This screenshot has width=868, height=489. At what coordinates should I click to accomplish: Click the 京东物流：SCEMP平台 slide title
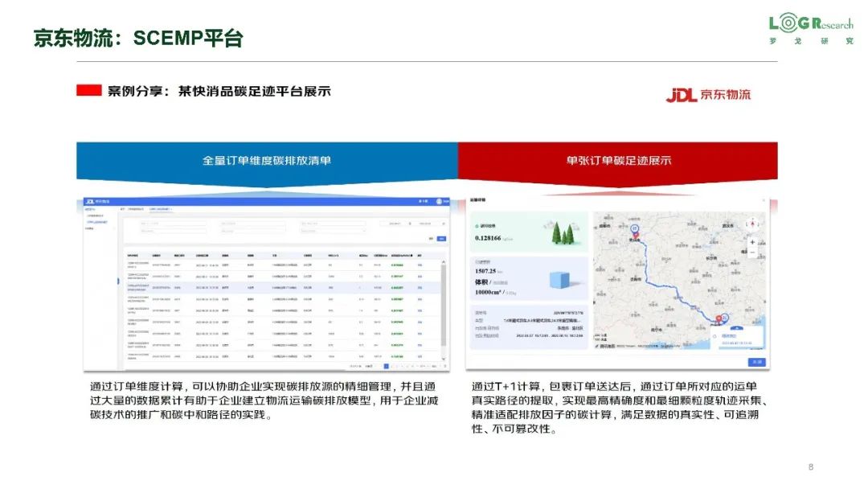138,39
